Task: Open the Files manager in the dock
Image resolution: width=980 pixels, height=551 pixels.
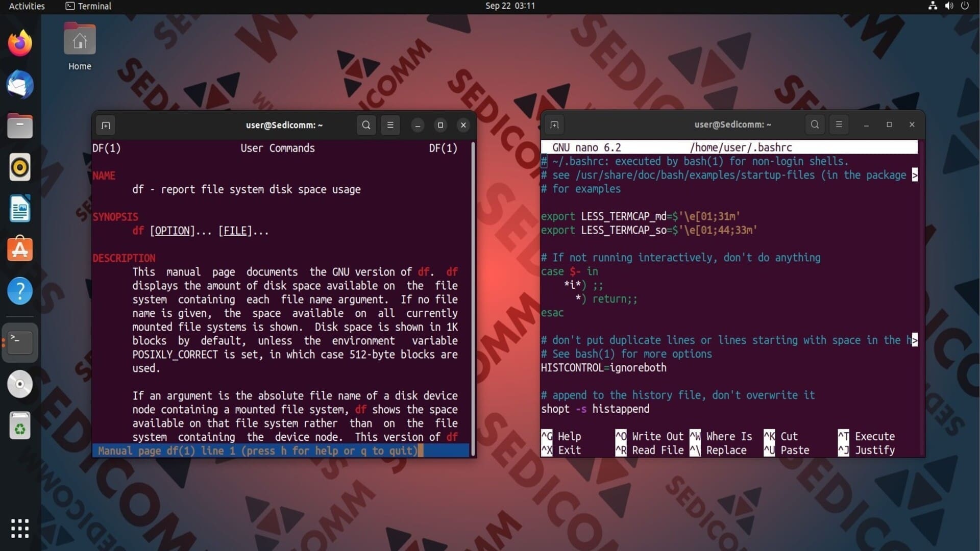Action: click(x=20, y=126)
